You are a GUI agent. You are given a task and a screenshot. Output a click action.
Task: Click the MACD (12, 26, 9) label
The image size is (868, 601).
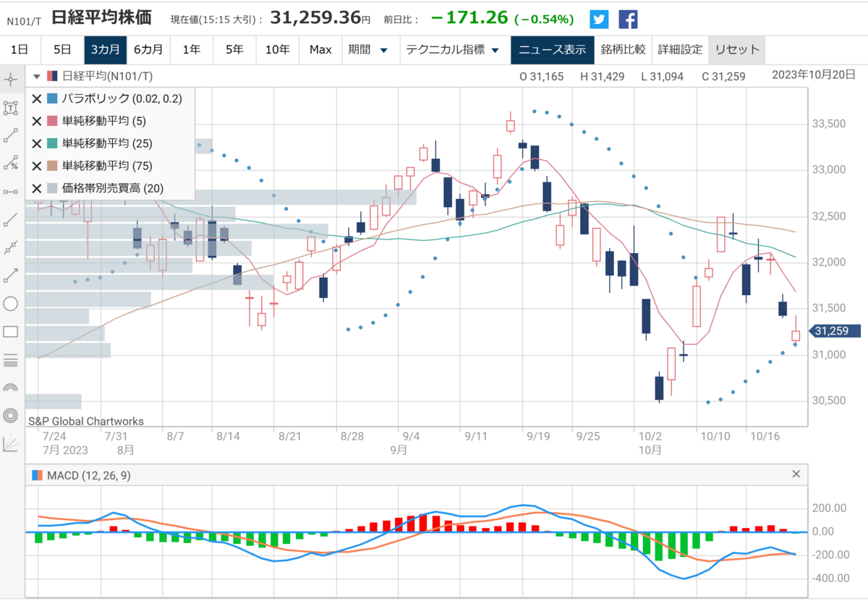point(89,475)
